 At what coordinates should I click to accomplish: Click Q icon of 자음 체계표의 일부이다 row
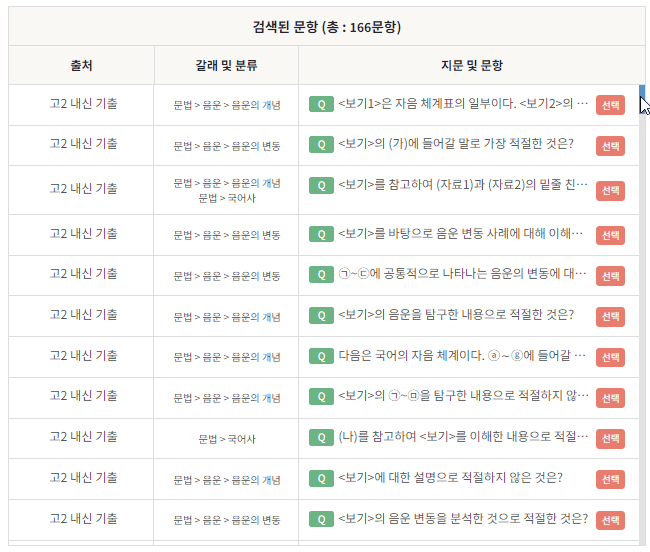tap(321, 104)
